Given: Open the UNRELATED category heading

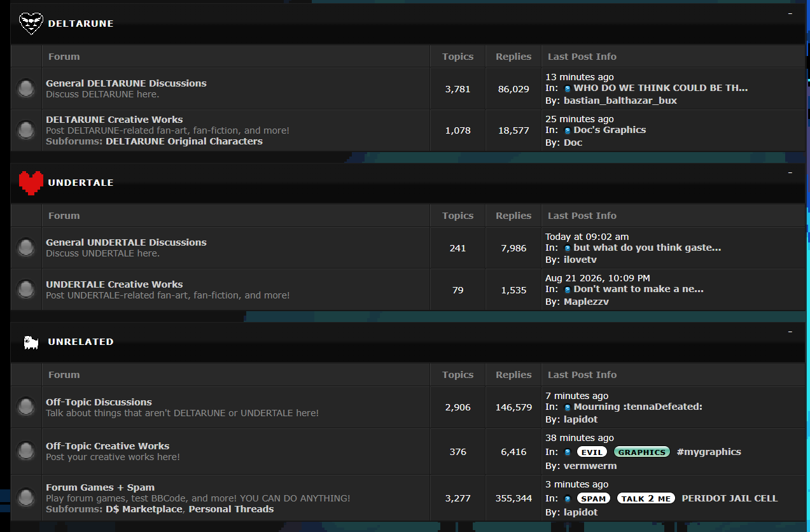Looking at the screenshot, I should click(81, 342).
